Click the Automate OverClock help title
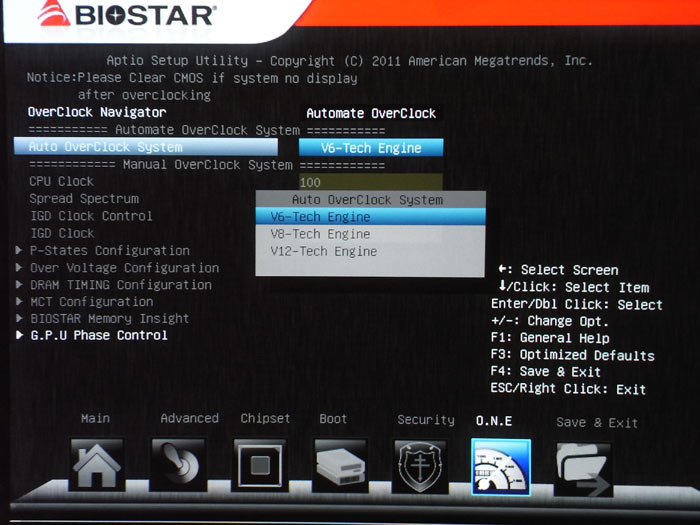Screen dimensions: 700x525 tap(371, 113)
